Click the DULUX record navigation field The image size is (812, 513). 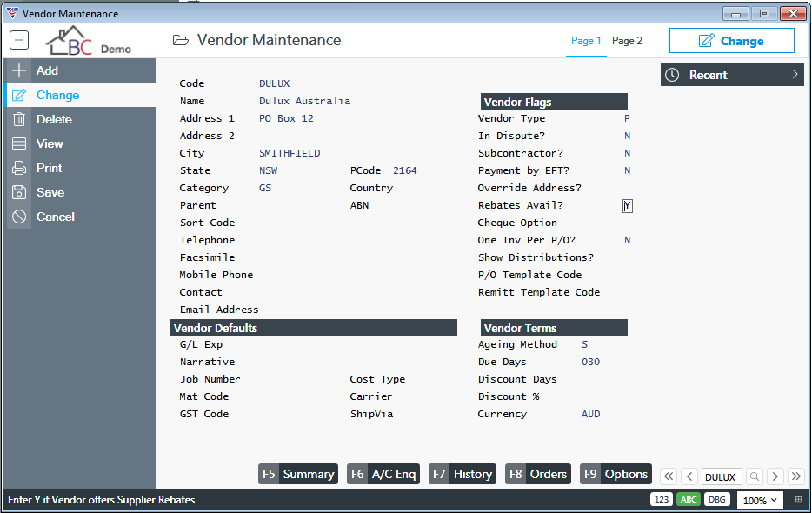tap(722, 476)
